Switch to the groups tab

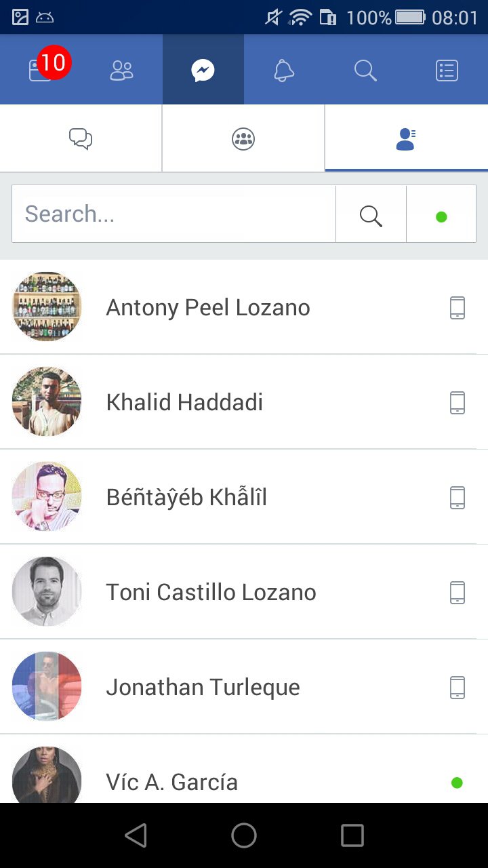coord(243,139)
